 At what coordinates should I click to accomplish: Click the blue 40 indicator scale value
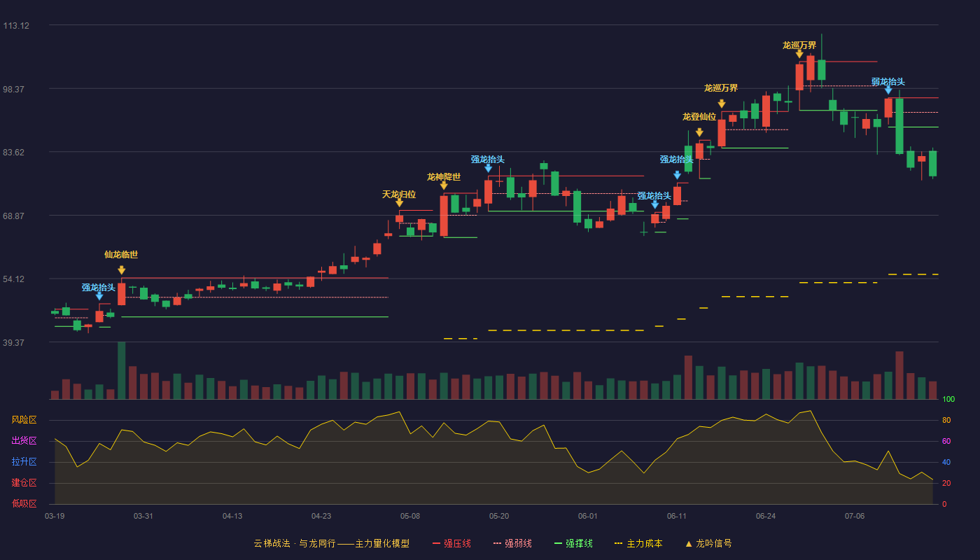(x=946, y=463)
